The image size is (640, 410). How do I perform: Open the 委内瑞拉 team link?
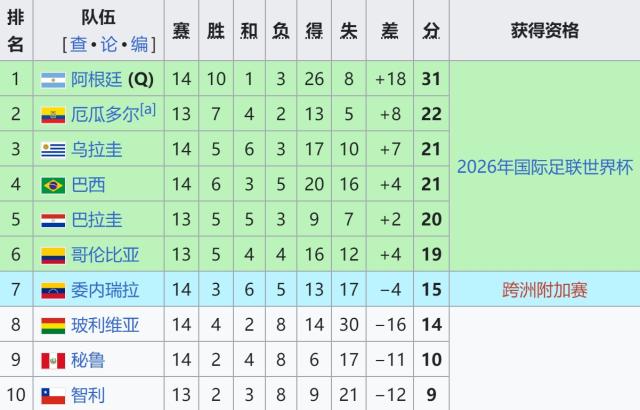click(x=105, y=290)
